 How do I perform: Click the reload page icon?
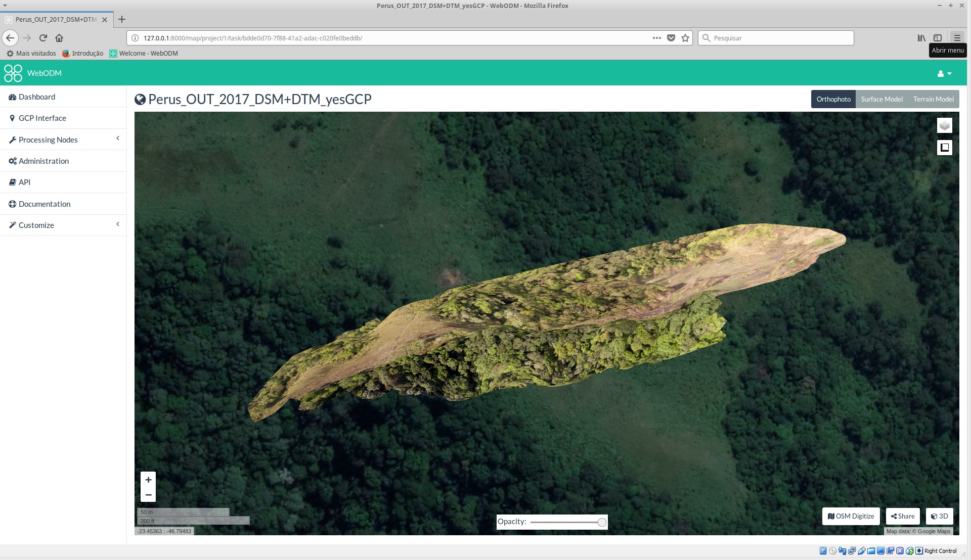coord(43,38)
